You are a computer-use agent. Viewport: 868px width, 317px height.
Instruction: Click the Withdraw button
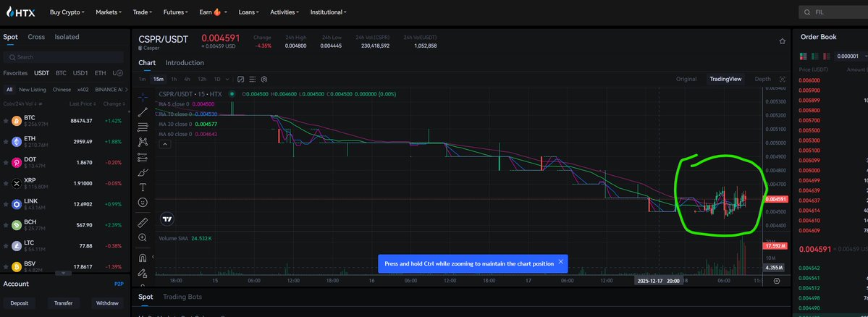(107, 303)
